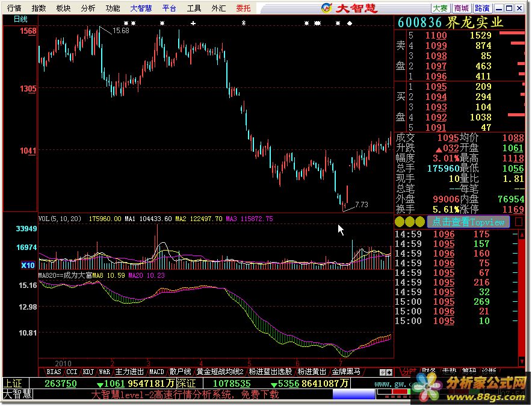This screenshot has height=406, width=532.
Task: Click the 上证 index label in status bar
Action: click(13, 384)
